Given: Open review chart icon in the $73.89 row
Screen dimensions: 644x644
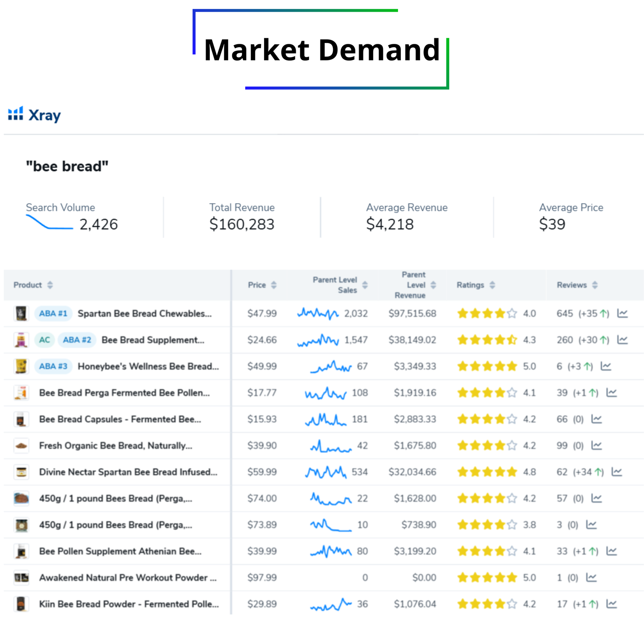Looking at the screenshot, I should pos(591,525).
